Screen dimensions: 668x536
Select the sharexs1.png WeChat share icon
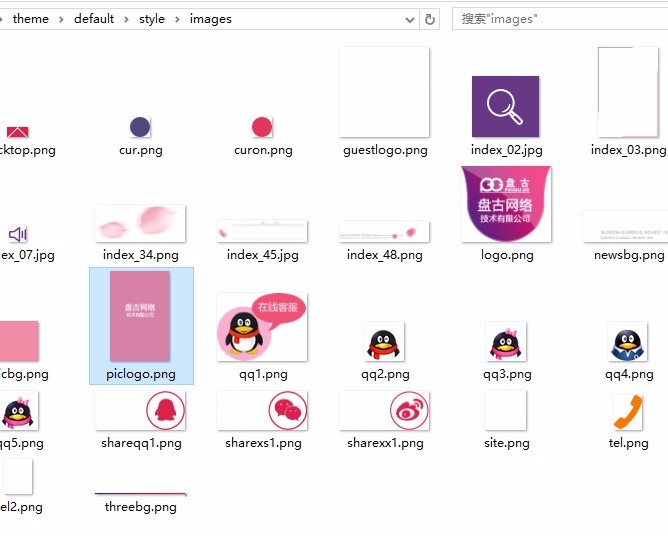pyautogui.click(x=262, y=411)
